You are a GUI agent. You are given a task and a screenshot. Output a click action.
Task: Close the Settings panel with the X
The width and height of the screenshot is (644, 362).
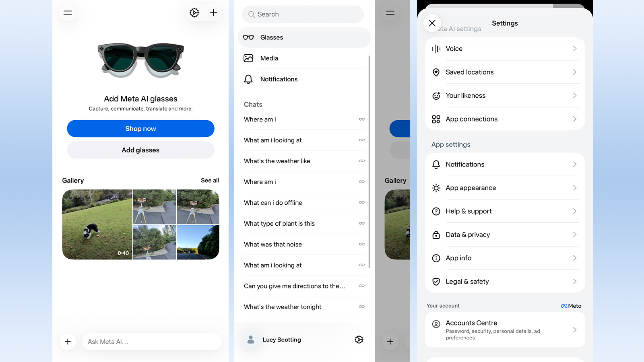[x=432, y=23]
